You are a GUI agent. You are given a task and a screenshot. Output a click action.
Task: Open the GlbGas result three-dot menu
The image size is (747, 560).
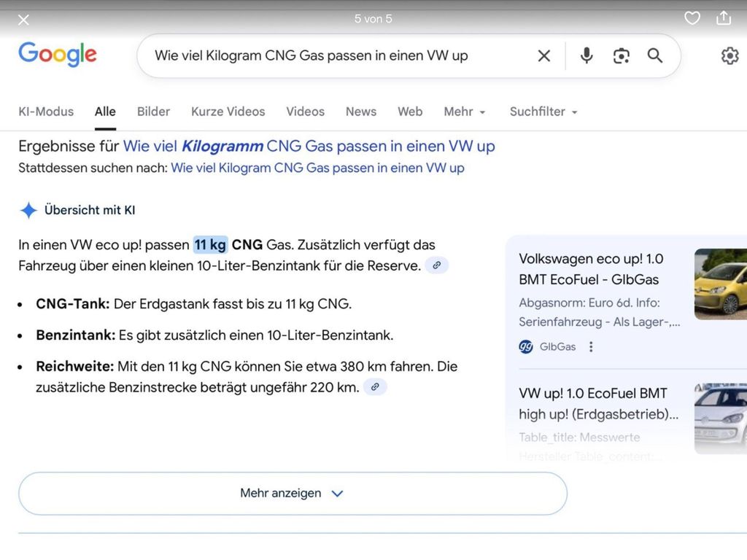tap(591, 347)
